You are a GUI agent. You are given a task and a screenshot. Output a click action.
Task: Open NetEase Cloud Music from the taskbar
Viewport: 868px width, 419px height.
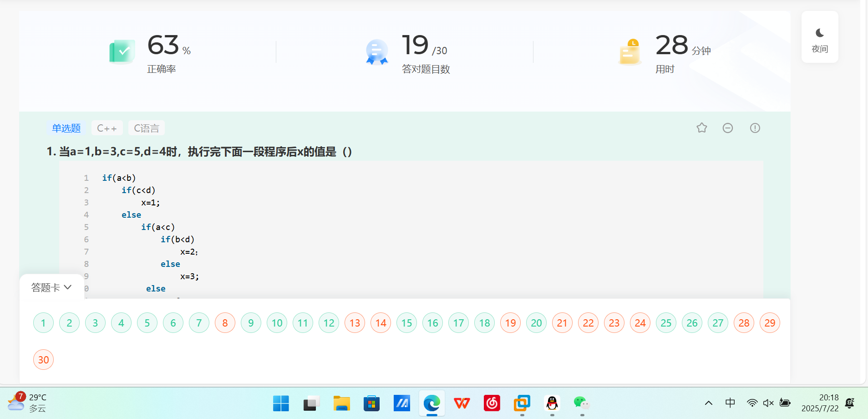(492, 403)
